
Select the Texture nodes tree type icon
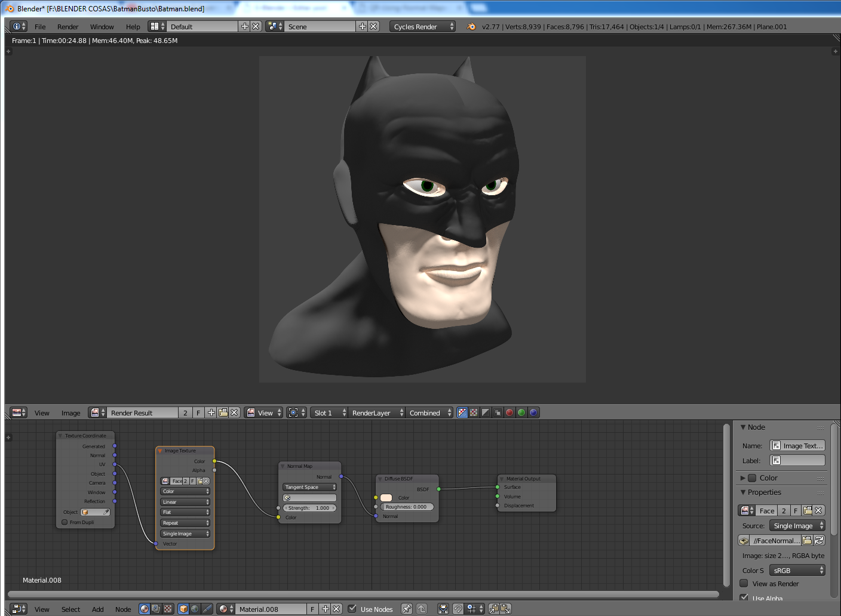point(168,609)
